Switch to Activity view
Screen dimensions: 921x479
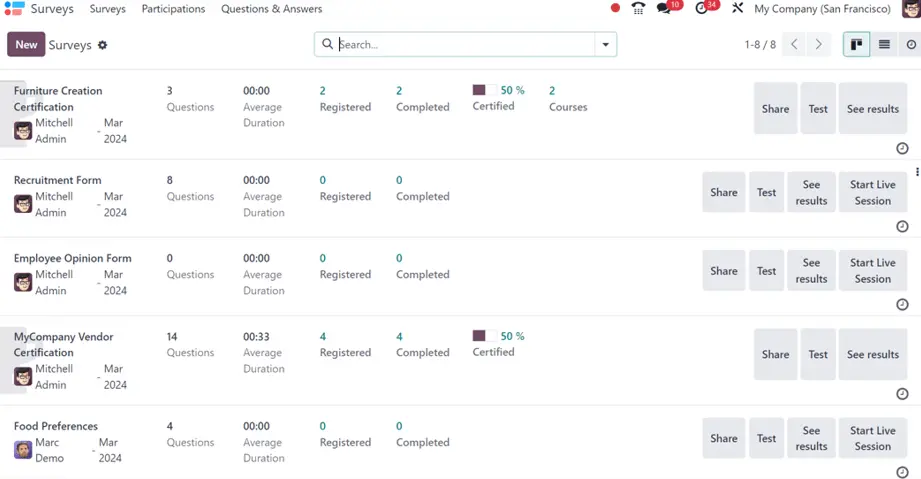[x=911, y=45]
